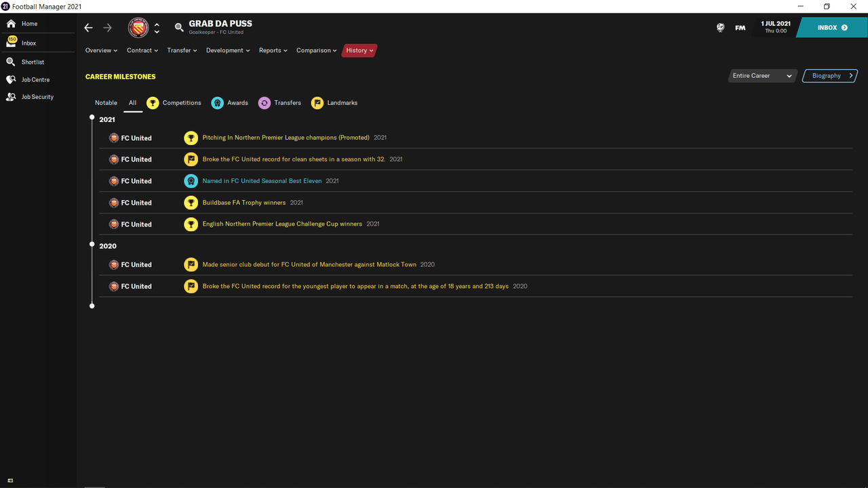Open the Biography button
The width and height of the screenshot is (868, 488).
(830, 76)
